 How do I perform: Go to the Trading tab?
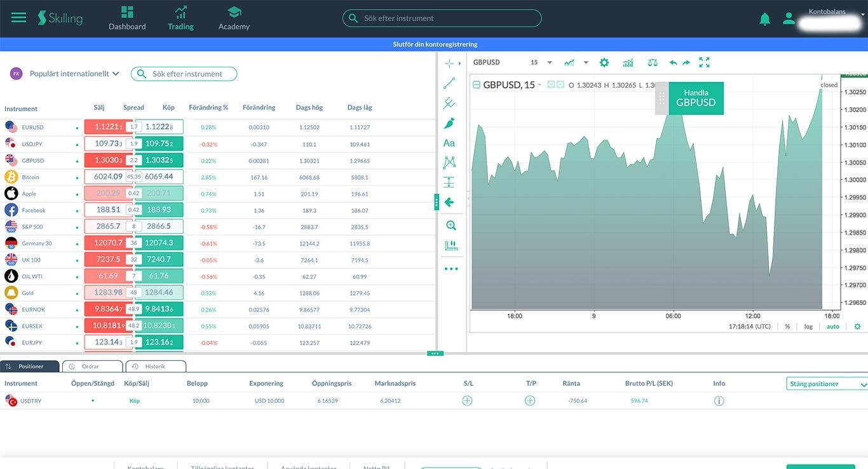(180, 18)
